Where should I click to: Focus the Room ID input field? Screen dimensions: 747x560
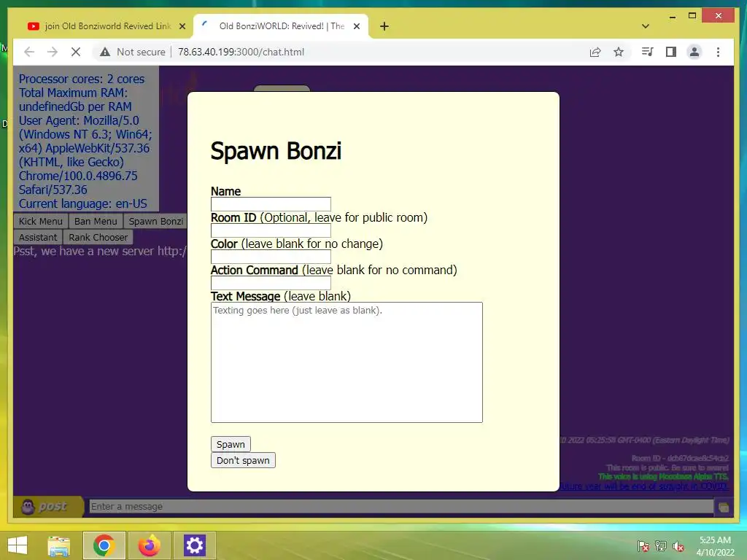pyautogui.click(x=271, y=230)
